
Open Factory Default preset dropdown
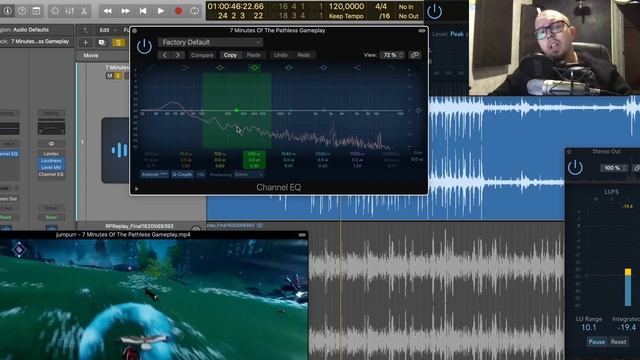210,42
